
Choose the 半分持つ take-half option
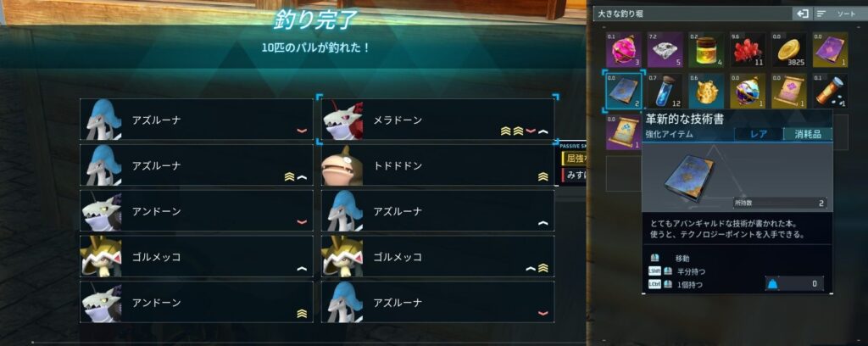coord(692,271)
